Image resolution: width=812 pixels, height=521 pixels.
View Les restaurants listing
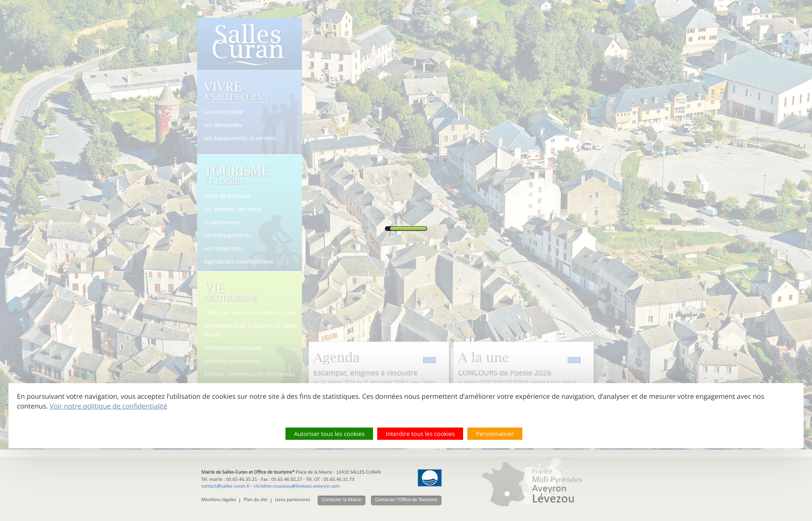(223, 249)
